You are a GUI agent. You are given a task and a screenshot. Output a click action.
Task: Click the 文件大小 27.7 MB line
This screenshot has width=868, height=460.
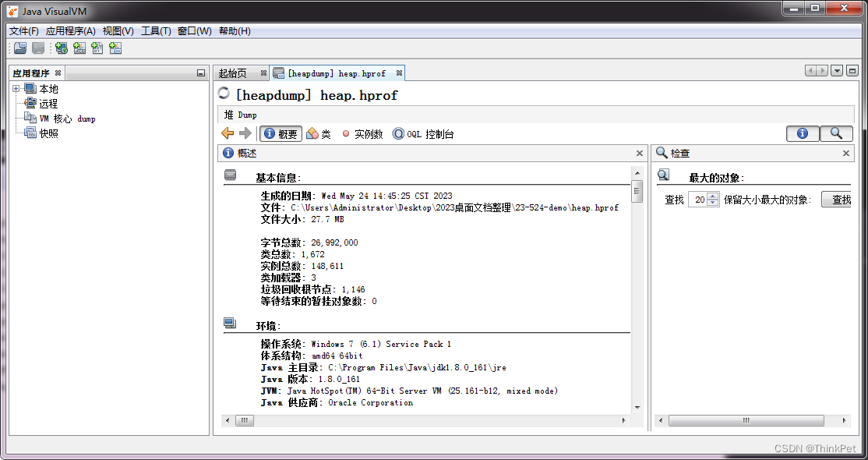tap(302, 219)
